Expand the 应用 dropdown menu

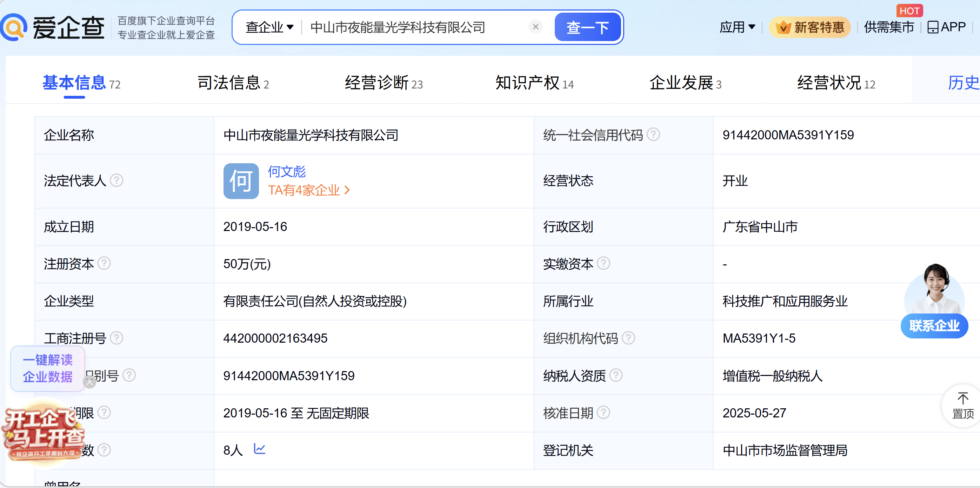click(x=737, y=27)
